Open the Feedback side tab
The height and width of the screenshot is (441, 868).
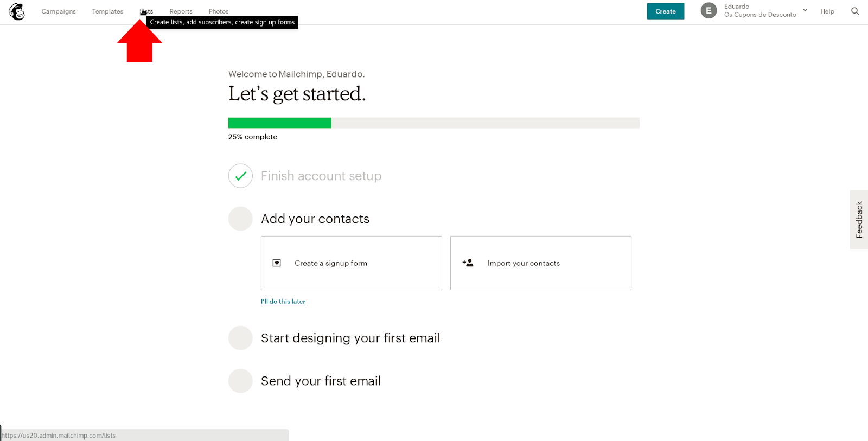pos(859,220)
